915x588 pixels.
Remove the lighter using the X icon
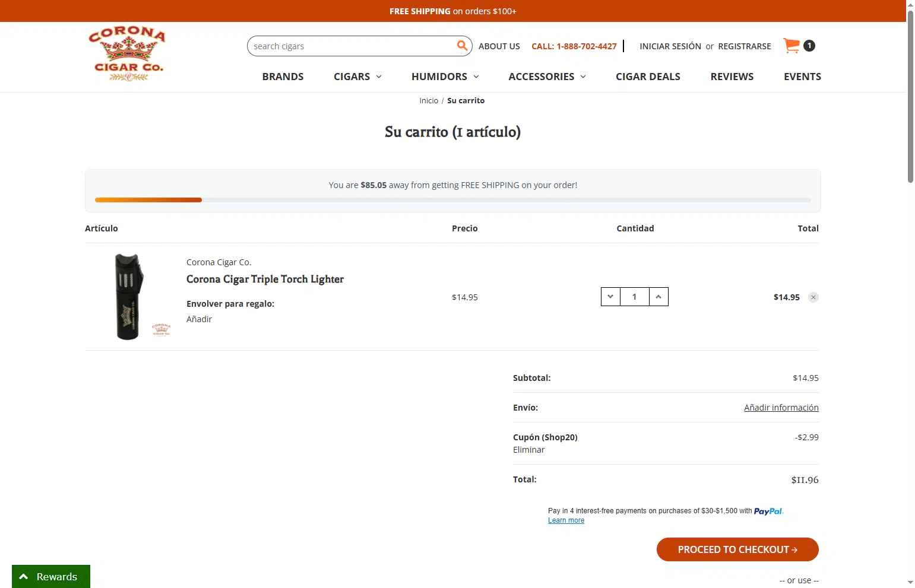pyautogui.click(x=813, y=297)
